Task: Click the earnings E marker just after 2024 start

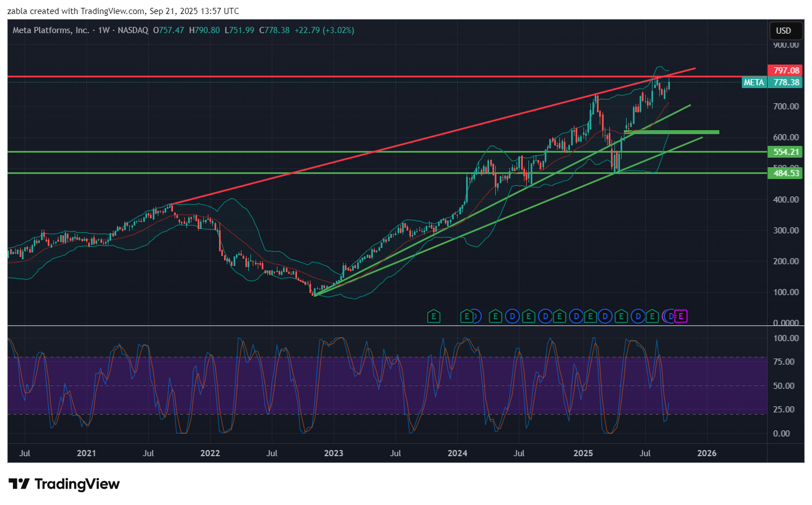Action: [x=467, y=316]
